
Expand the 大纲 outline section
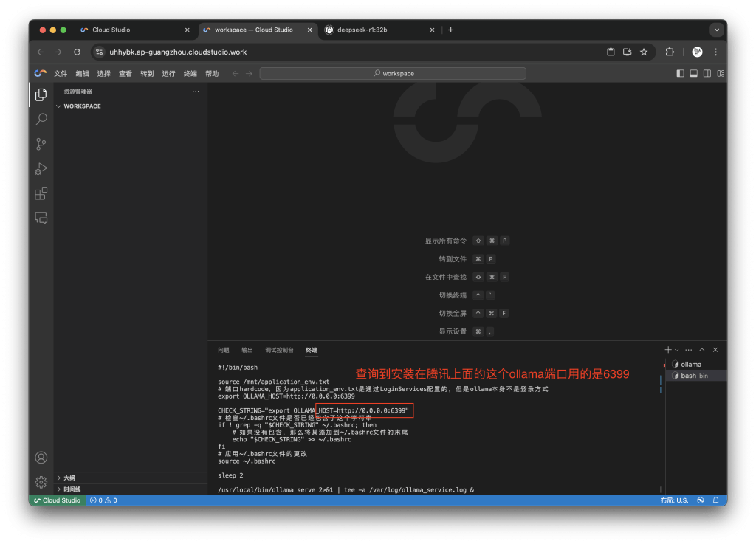pyautogui.click(x=130, y=478)
